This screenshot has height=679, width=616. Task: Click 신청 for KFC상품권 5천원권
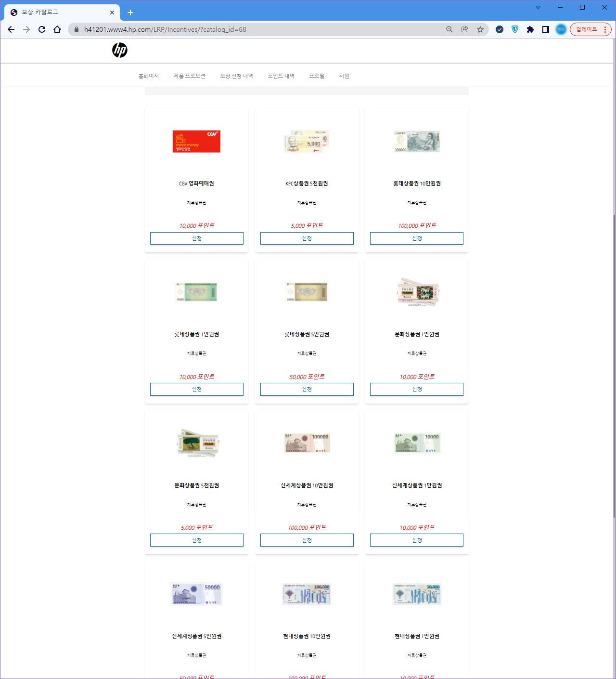pos(307,238)
